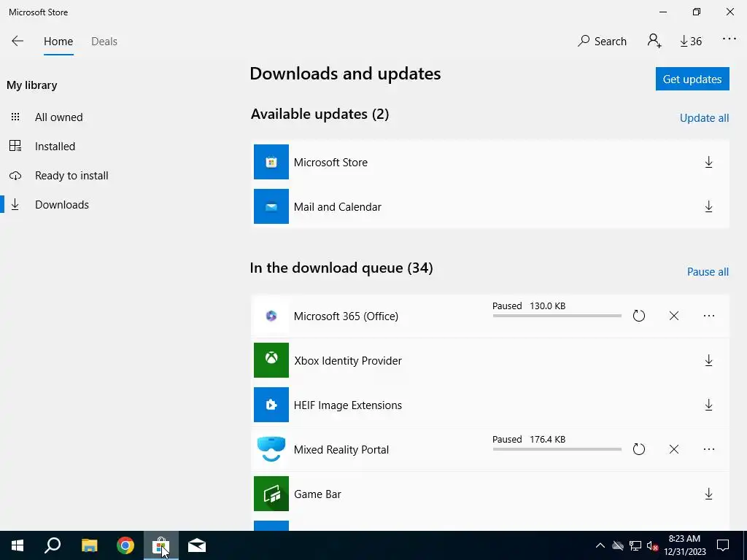
Task: Click the Get updates button
Action: 692,79
